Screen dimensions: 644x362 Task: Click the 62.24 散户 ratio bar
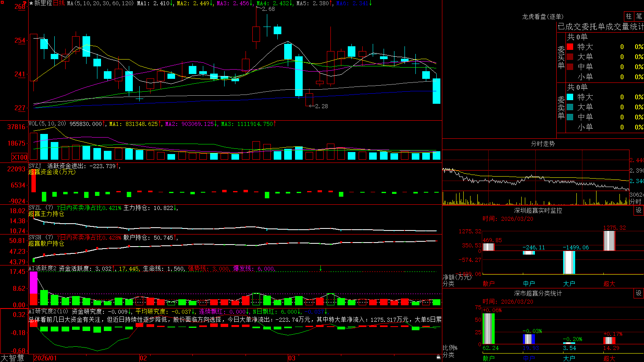click(x=489, y=329)
